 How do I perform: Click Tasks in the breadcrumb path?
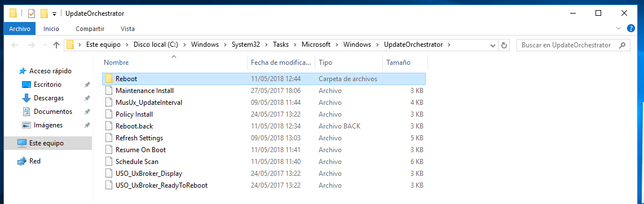[x=280, y=45]
